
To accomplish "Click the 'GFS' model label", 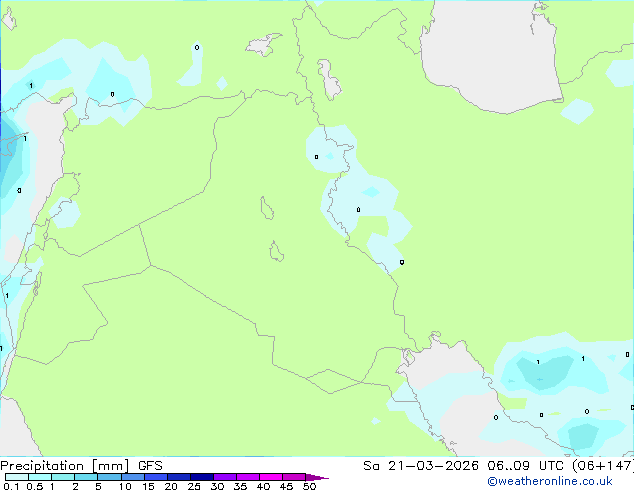I will click(x=150, y=466).
